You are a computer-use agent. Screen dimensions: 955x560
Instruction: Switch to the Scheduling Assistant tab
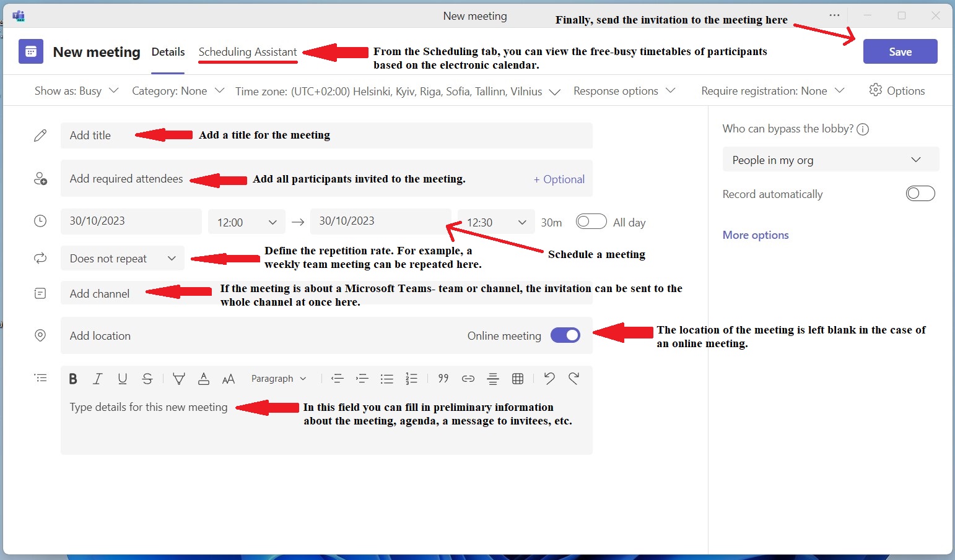click(x=248, y=52)
